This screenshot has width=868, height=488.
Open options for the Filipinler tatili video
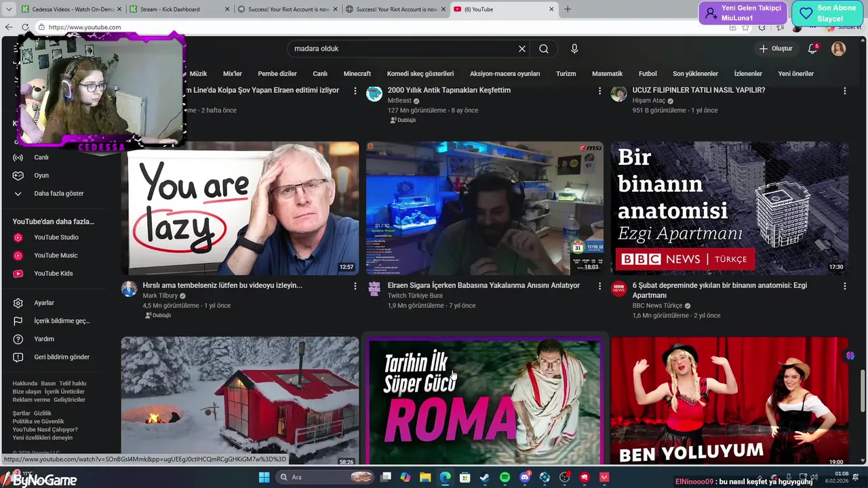coord(844,91)
